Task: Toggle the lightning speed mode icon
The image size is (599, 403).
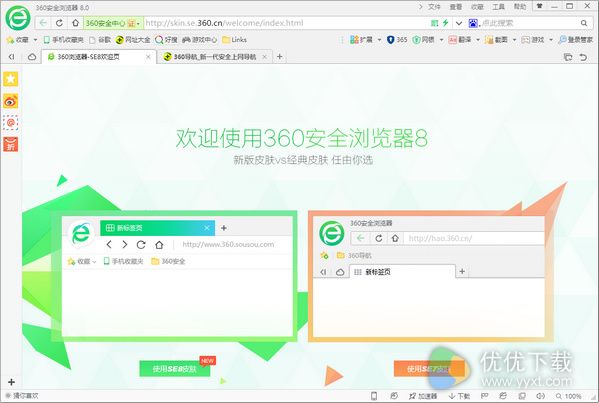Action: pos(445,23)
